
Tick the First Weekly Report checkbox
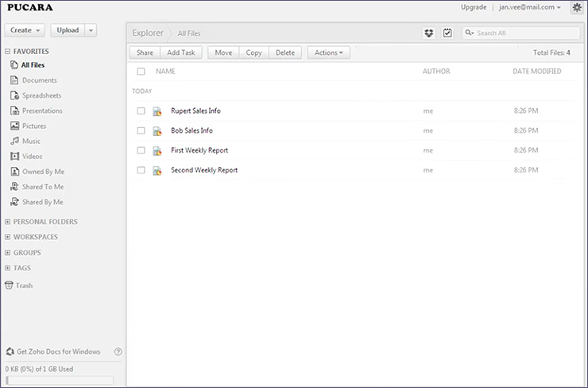(141, 150)
